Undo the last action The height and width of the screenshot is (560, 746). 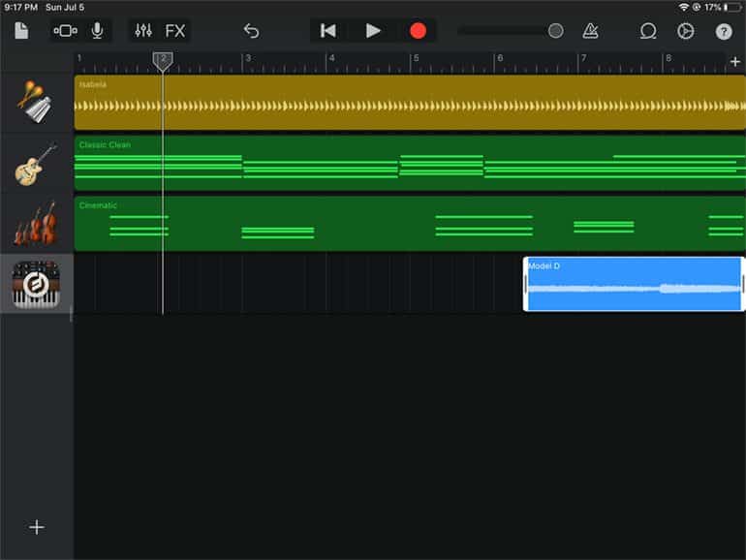(x=251, y=31)
